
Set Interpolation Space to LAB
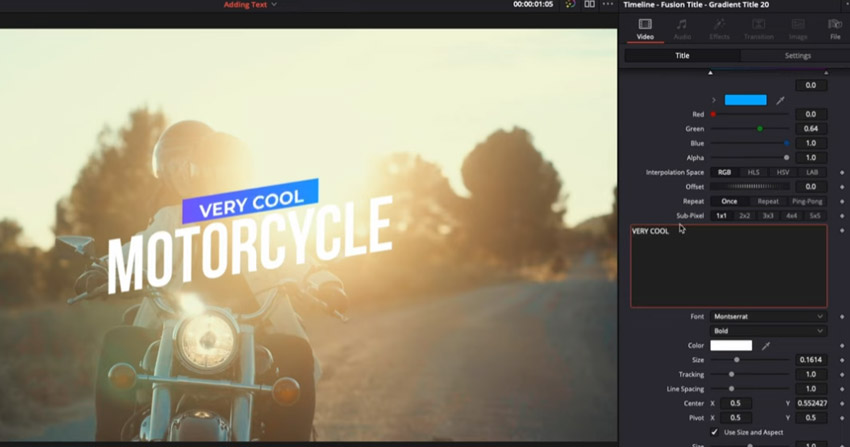coord(812,172)
